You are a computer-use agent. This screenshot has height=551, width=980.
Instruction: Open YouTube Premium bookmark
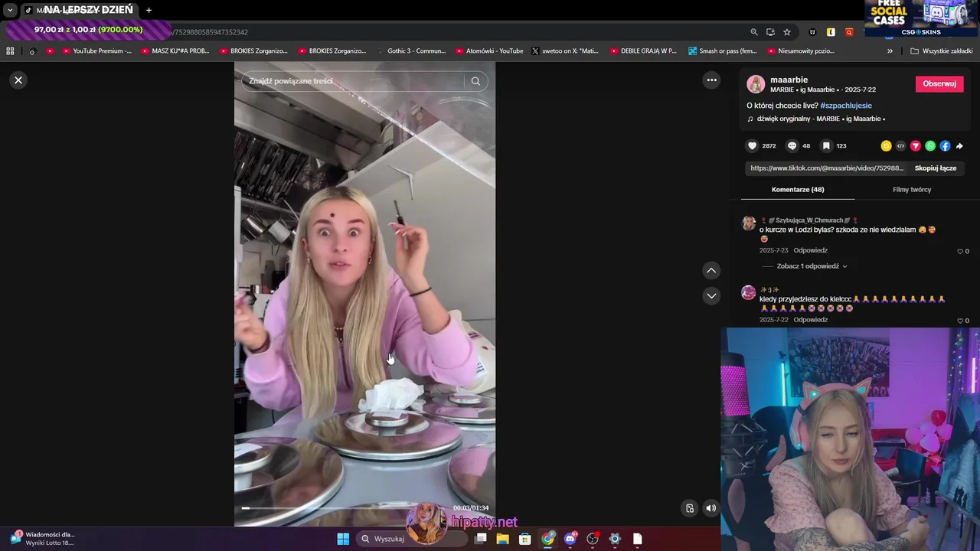point(97,51)
